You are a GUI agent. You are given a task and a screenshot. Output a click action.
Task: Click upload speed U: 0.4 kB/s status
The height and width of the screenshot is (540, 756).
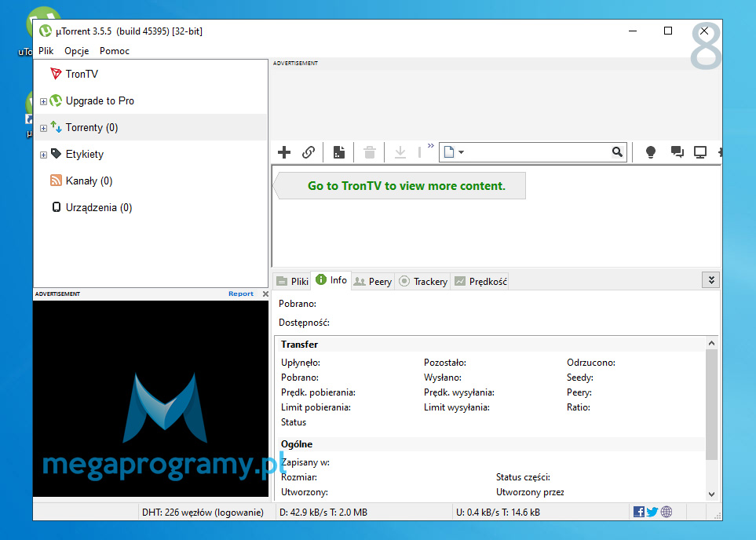coord(498,513)
